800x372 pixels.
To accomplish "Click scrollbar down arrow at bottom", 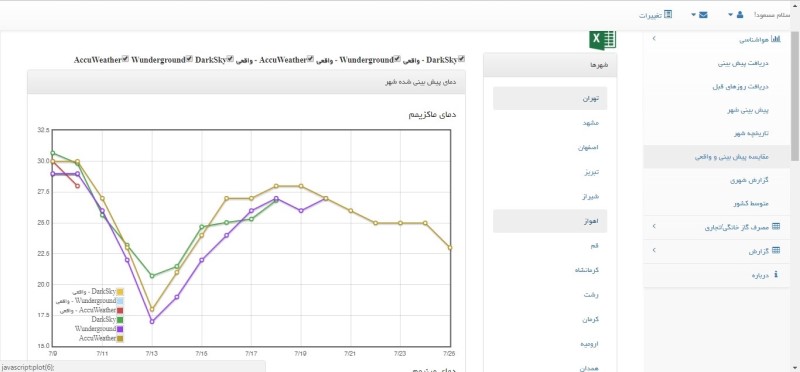I will tap(795, 367).
